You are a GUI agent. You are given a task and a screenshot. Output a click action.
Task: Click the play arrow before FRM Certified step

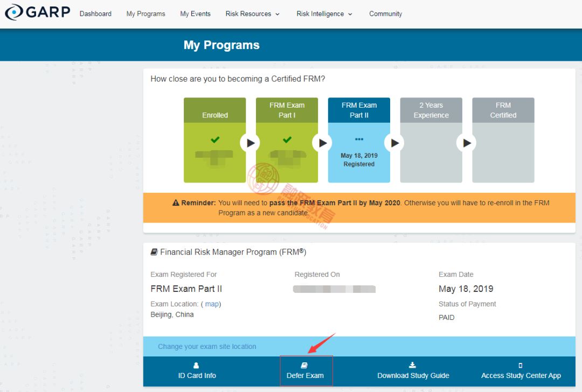click(x=467, y=143)
